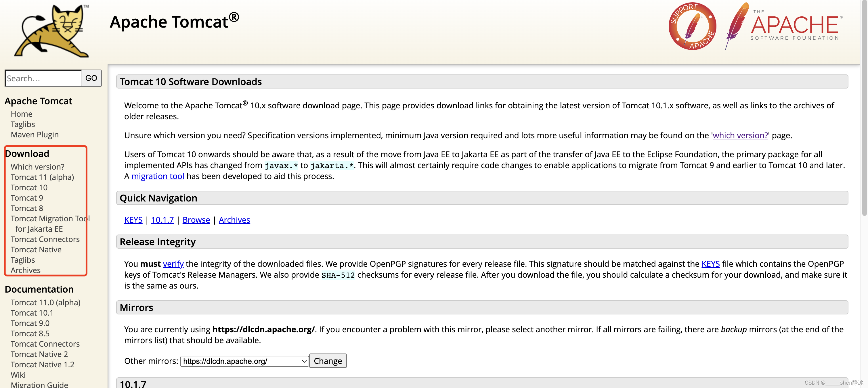Click the Apache Tomcat page title

[x=175, y=21]
